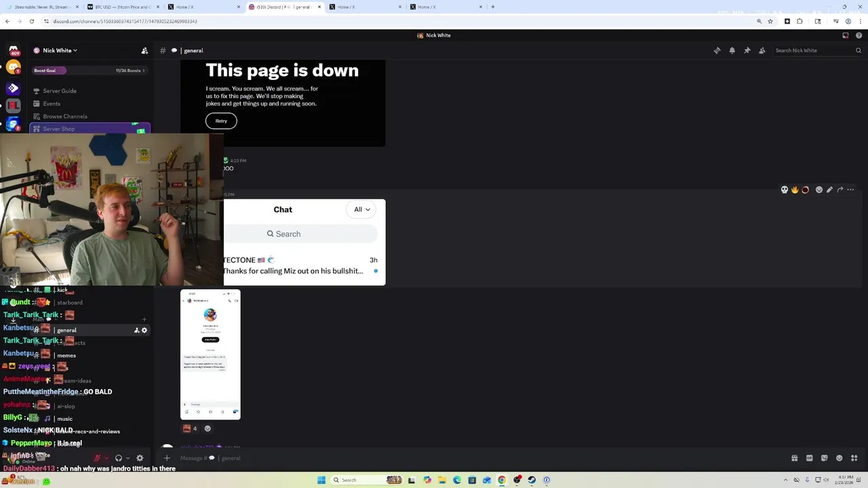Expand Boost Goal arrow showing 11/36 Boosts

pyautogui.click(x=144, y=70)
